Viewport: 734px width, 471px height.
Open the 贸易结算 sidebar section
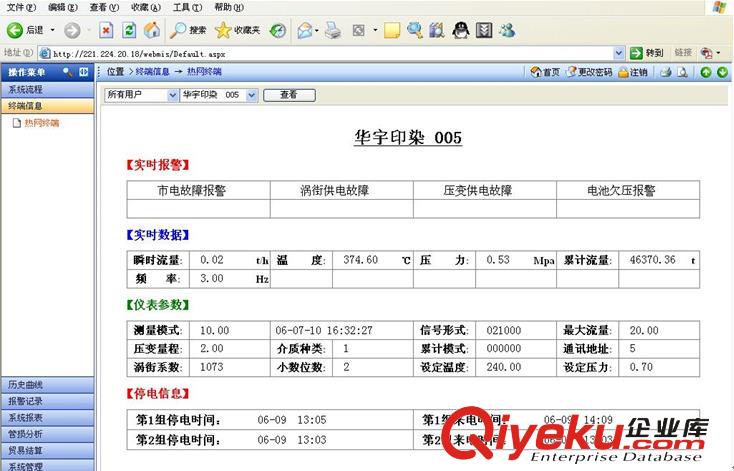(x=47, y=450)
